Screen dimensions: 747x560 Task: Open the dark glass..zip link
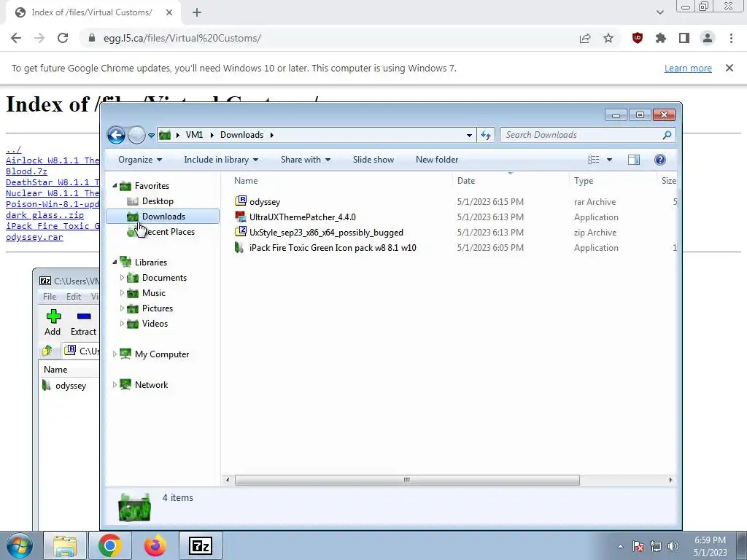click(44, 215)
